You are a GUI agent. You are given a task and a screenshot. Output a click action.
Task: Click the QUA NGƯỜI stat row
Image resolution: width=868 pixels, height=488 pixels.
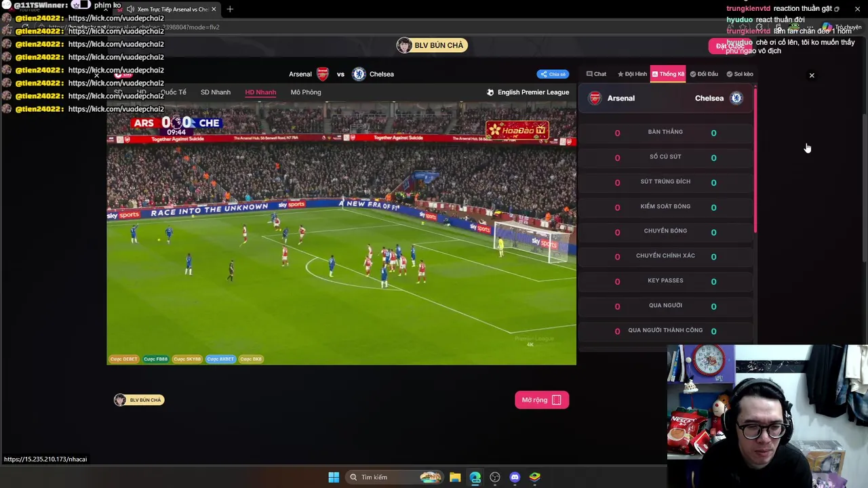click(665, 306)
